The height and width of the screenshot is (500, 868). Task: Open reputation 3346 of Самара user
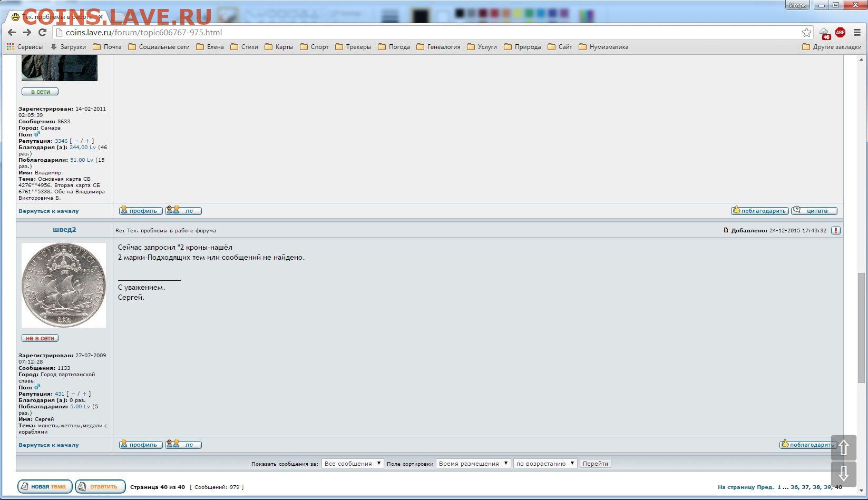(61, 141)
